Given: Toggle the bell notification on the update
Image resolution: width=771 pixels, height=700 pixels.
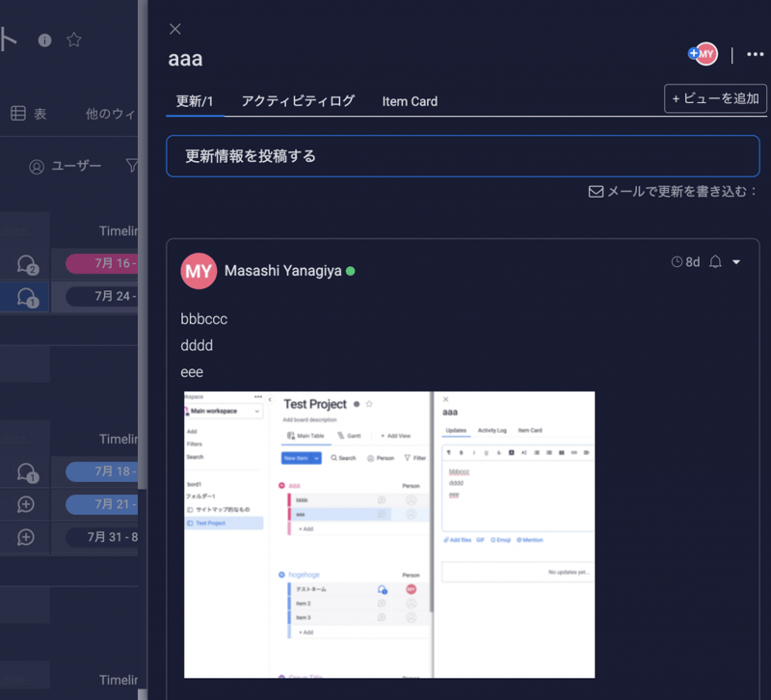Looking at the screenshot, I should click(x=716, y=262).
